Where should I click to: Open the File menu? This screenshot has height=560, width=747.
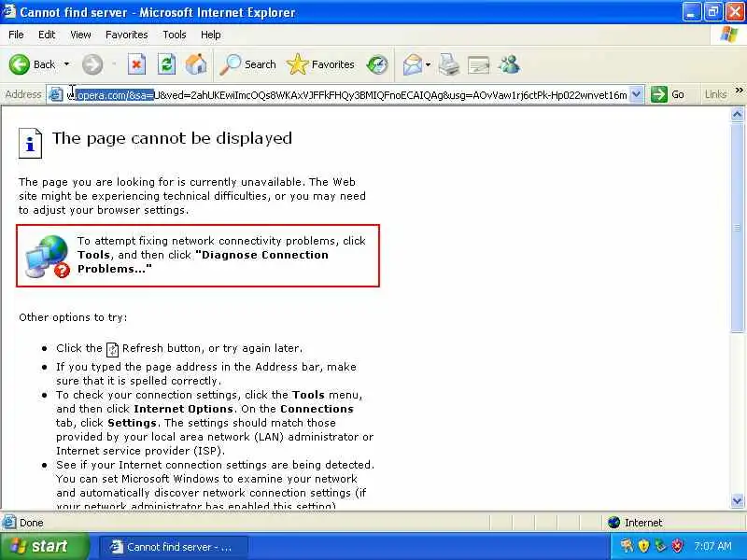coord(16,35)
